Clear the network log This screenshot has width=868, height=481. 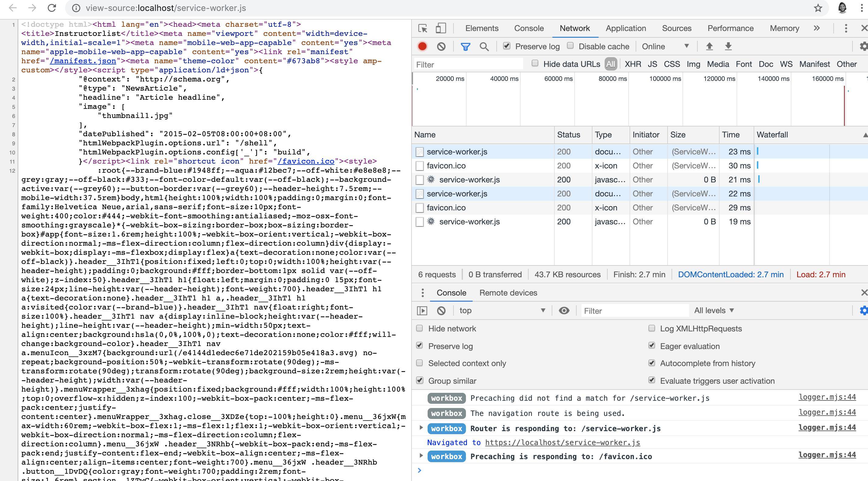[441, 46]
